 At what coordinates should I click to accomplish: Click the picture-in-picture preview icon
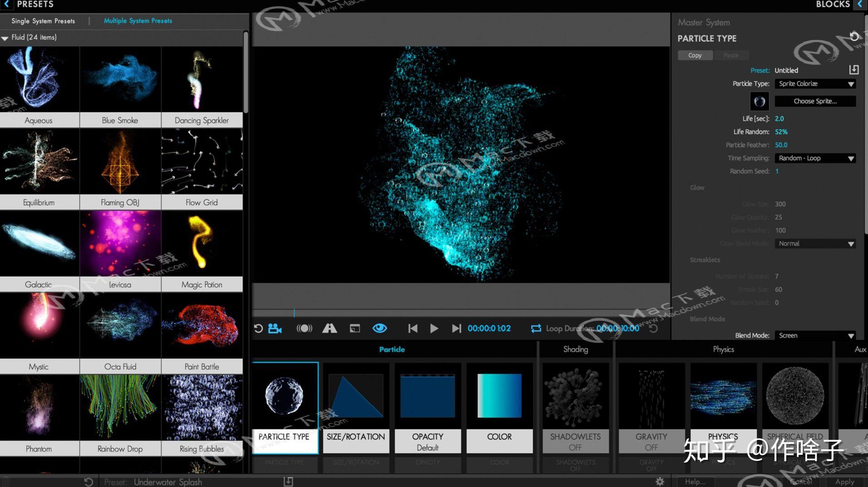pyautogui.click(x=354, y=328)
